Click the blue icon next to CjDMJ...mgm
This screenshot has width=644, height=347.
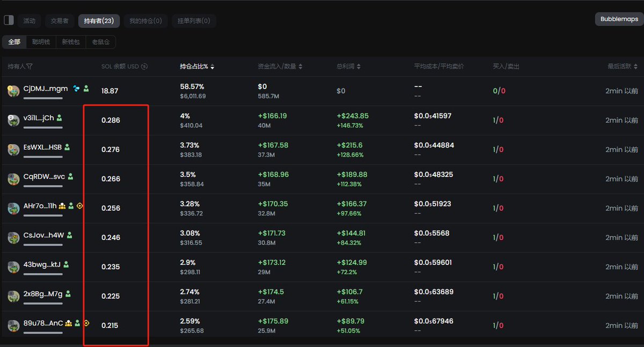click(76, 88)
